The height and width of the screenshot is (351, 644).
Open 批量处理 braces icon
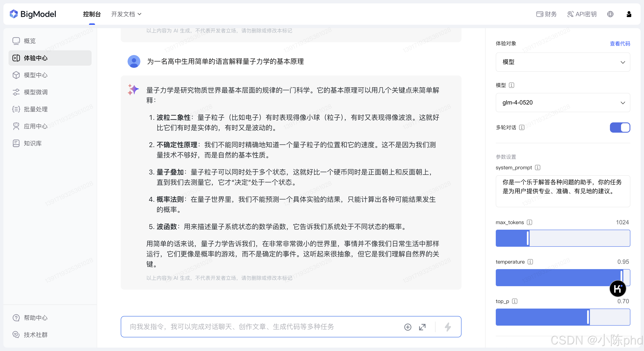pyautogui.click(x=16, y=109)
